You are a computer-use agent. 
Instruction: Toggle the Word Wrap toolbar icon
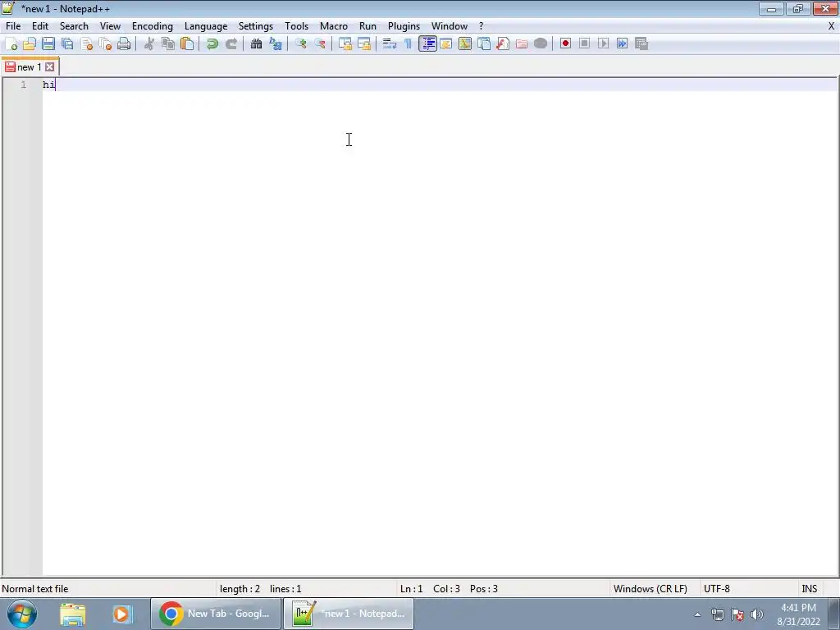[x=390, y=44]
